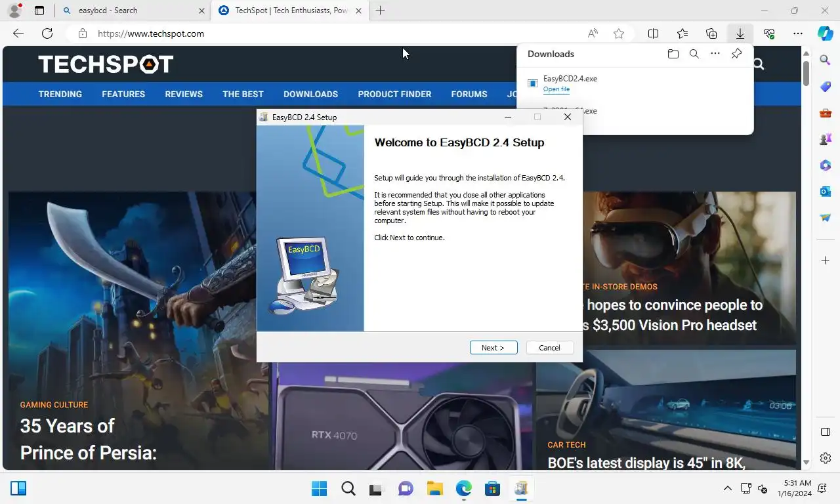Open Browser essentials heart icon

pos(769,33)
